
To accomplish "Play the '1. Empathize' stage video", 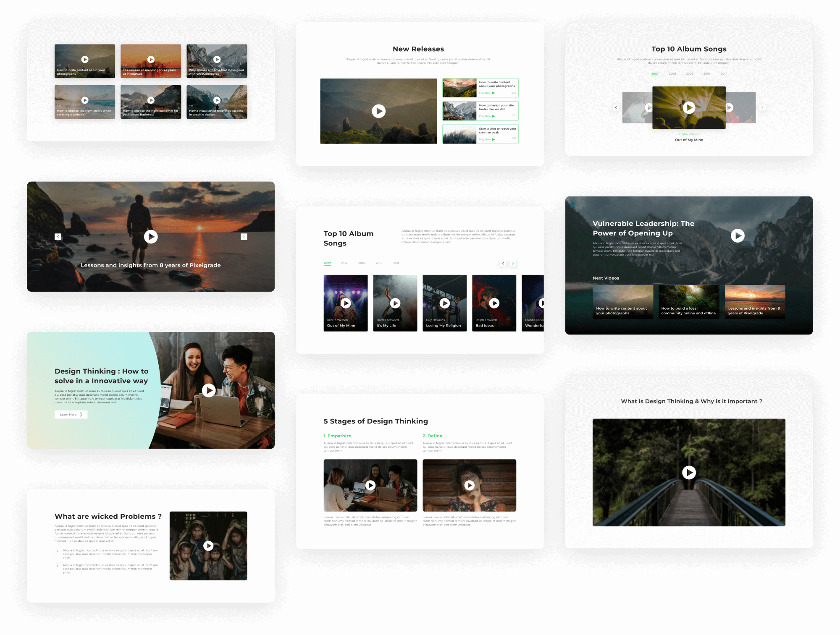I will (x=370, y=485).
